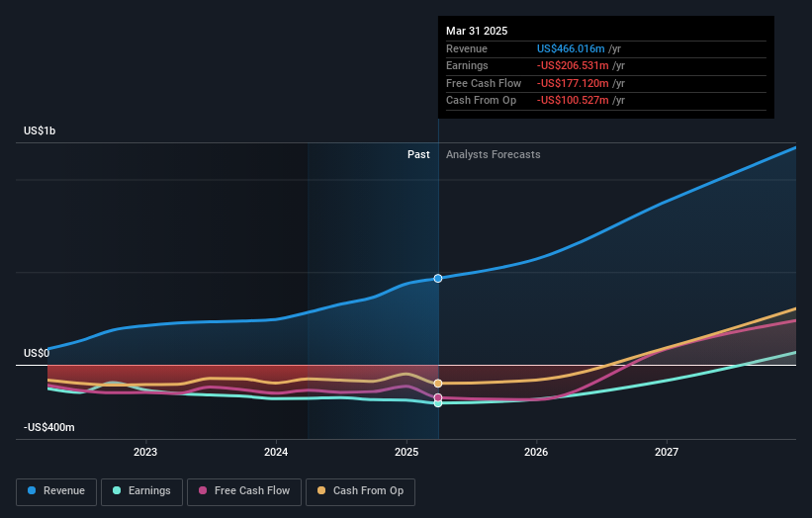Toggle the Earnings legend series
The height and width of the screenshot is (518, 812).
pyautogui.click(x=141, y=491)
